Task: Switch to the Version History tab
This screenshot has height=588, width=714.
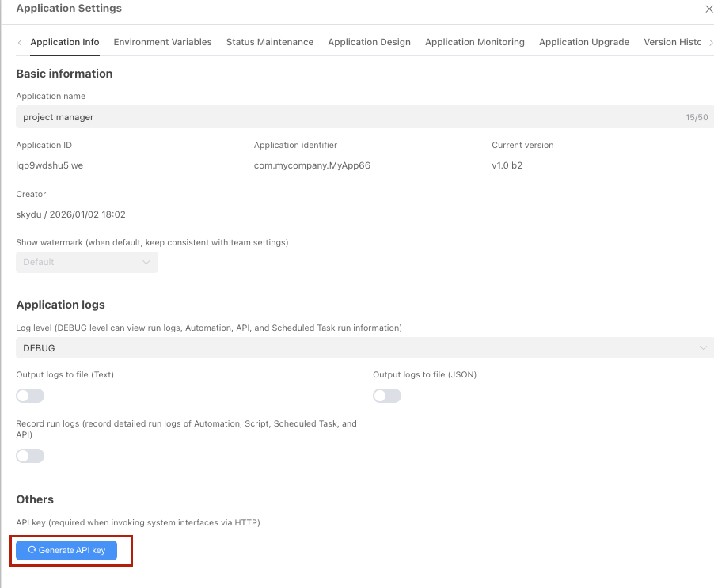Action: coord(672,42)
